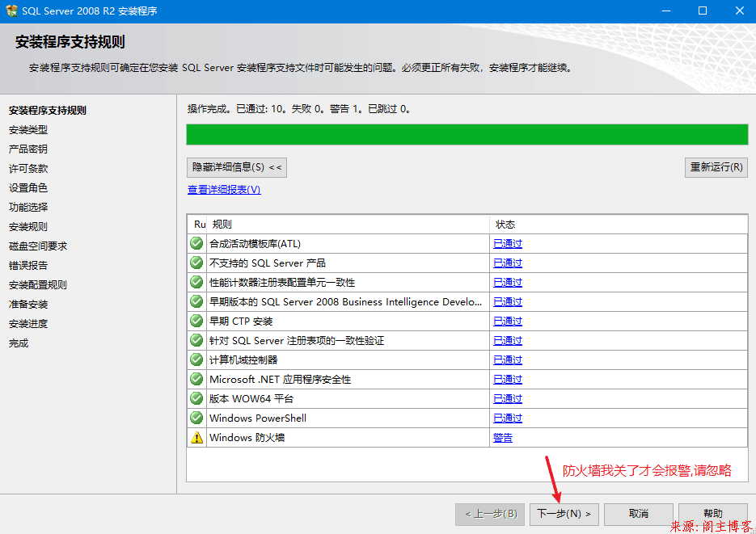Open the 查看详细报表(V) link
This screenshot has height=534, width=756.
click(224, 190)
